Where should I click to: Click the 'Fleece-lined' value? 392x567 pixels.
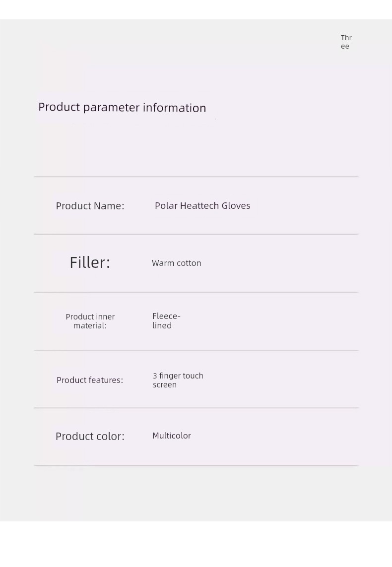tap(166, 321)
